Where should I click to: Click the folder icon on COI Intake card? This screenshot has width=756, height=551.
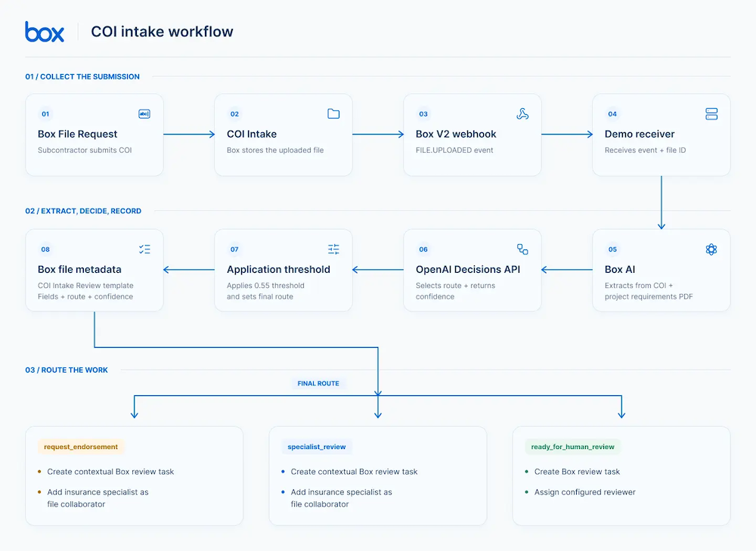(x=333, y=114)
